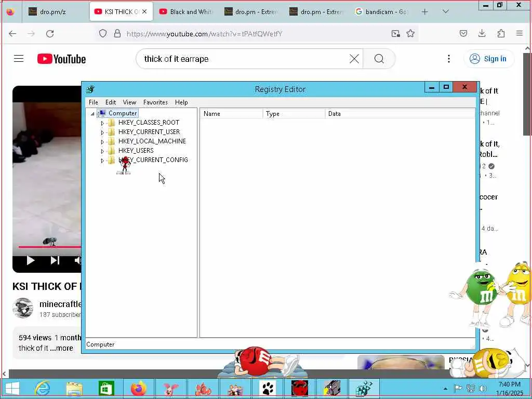Reload the current page
This screenshot has height=399, width=532.
pyautogui.click(x=50, y=34)
